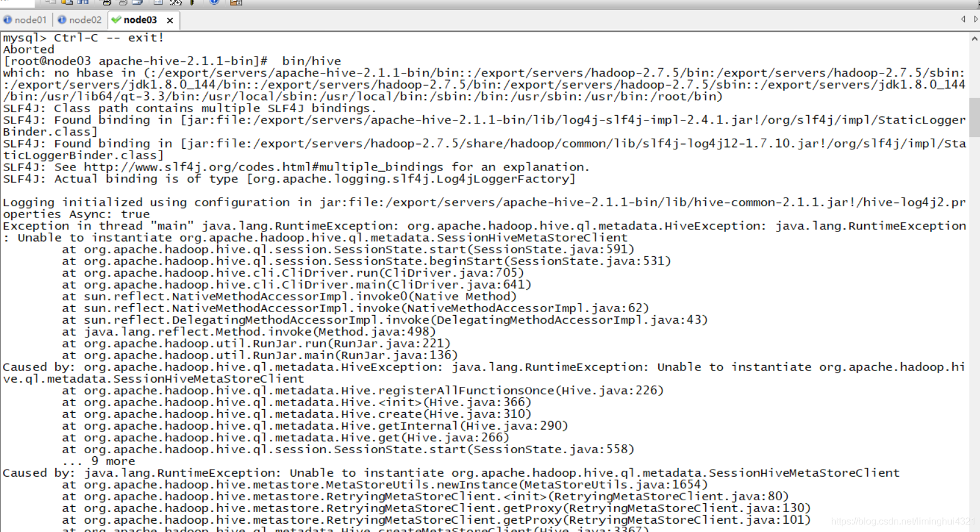Click node03's green connected checkmark icon
This screenshot has width=980, height=532.
click(116, 19)
